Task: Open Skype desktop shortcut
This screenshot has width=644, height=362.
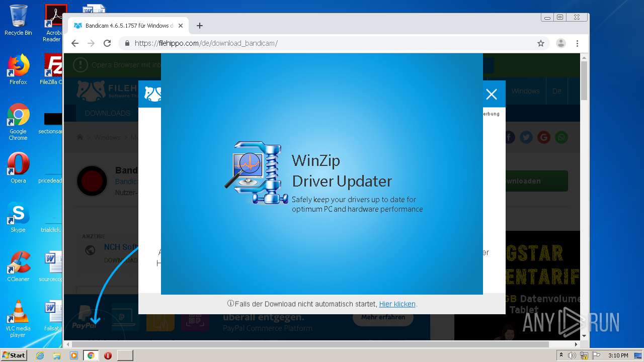Action: pos(18,217)
